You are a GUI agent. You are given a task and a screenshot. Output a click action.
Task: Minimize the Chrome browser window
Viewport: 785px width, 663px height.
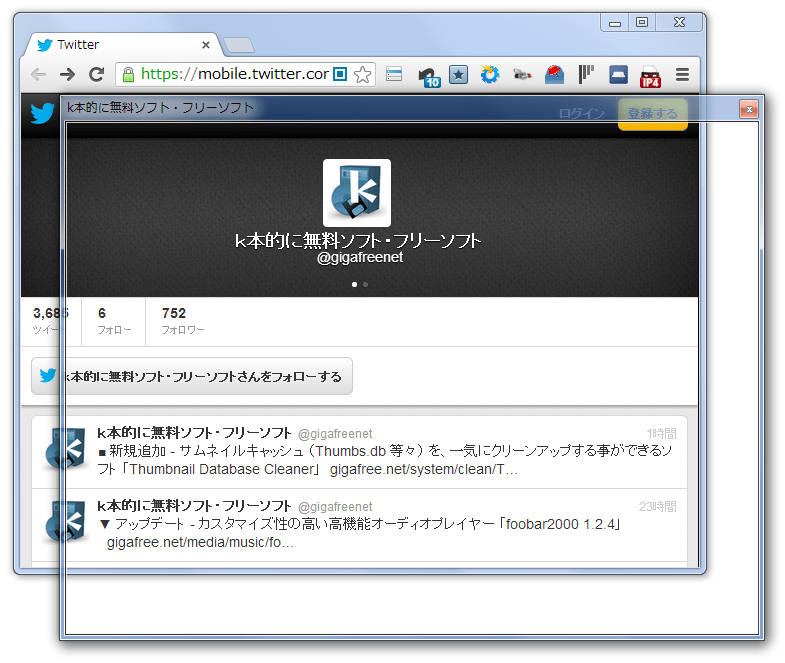point(615,23)
